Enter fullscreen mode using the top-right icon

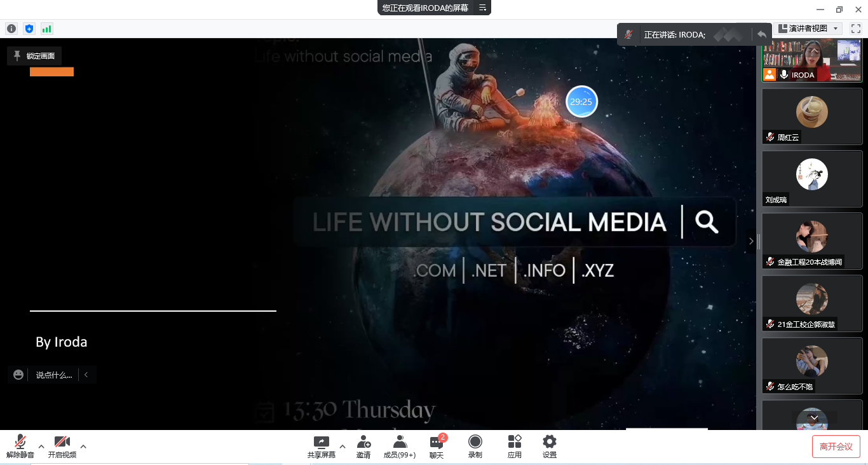[856, 29]
